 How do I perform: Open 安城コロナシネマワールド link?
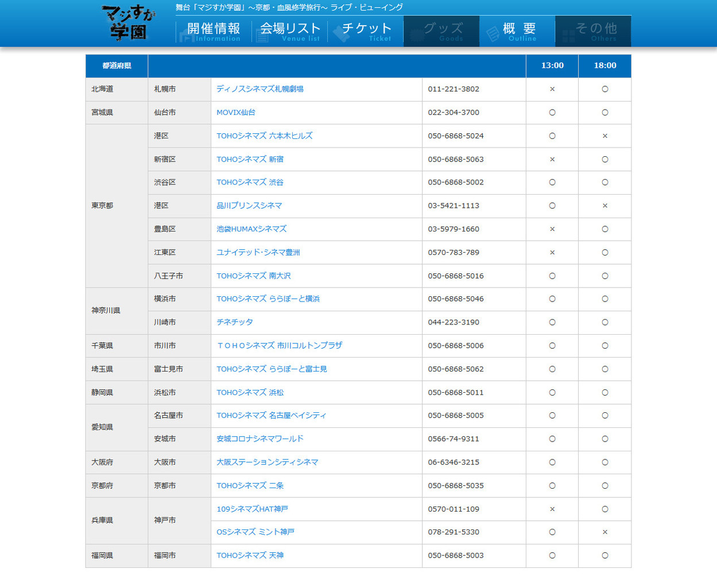click(x=260, y=439)
